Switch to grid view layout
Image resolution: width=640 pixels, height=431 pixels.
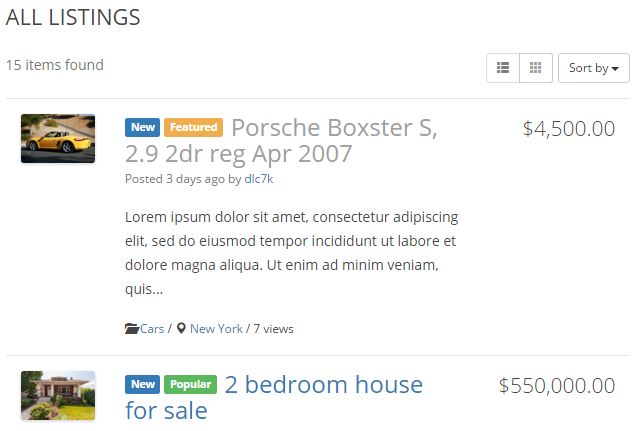pos(536,68)
